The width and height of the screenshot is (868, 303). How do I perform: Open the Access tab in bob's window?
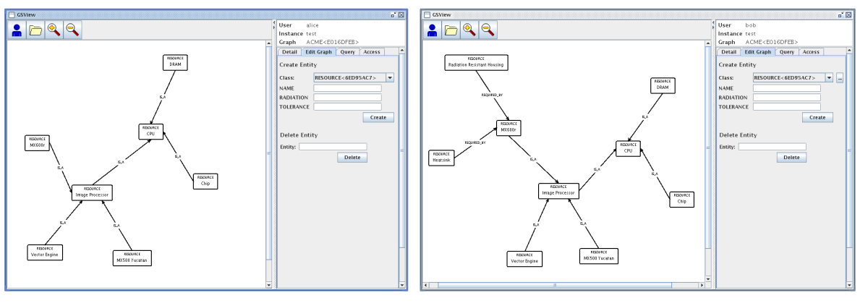[812, 52]
